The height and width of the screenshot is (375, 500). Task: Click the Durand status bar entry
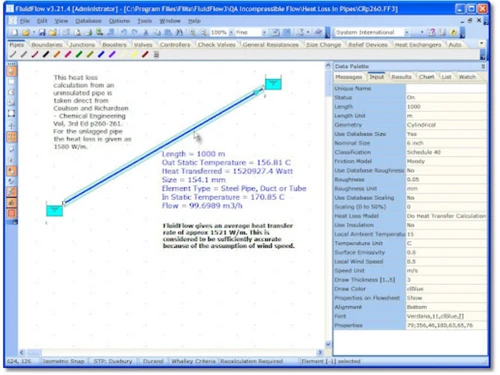tap(153, 361)
